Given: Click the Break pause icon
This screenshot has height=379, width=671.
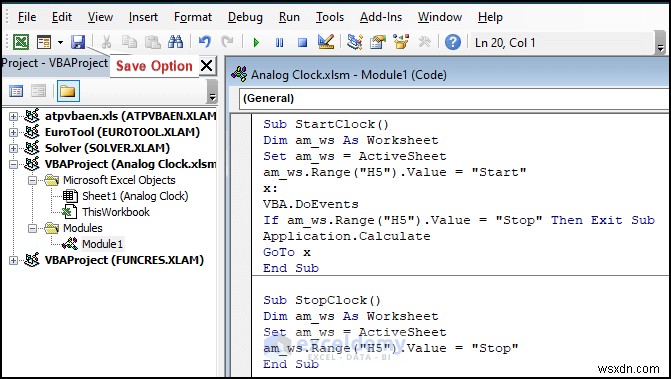Looking at the screenshot, I should (x=279, y=42).
